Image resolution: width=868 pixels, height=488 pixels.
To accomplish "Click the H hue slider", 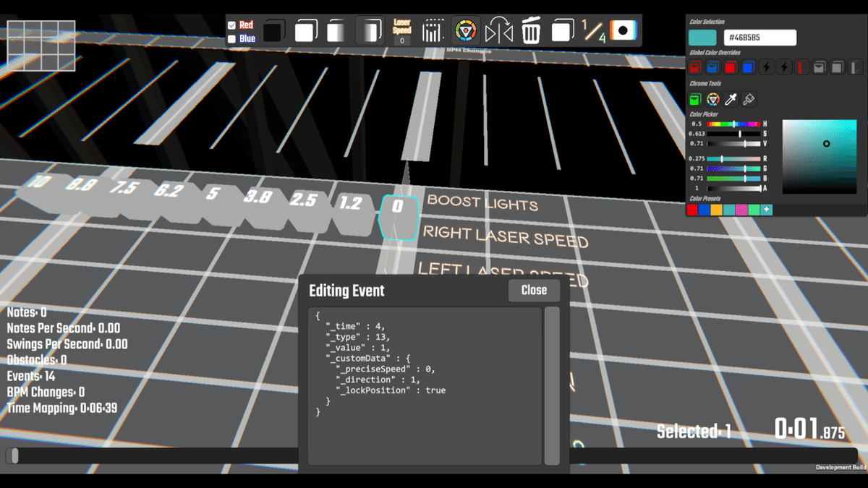I will tap(733, 124).
